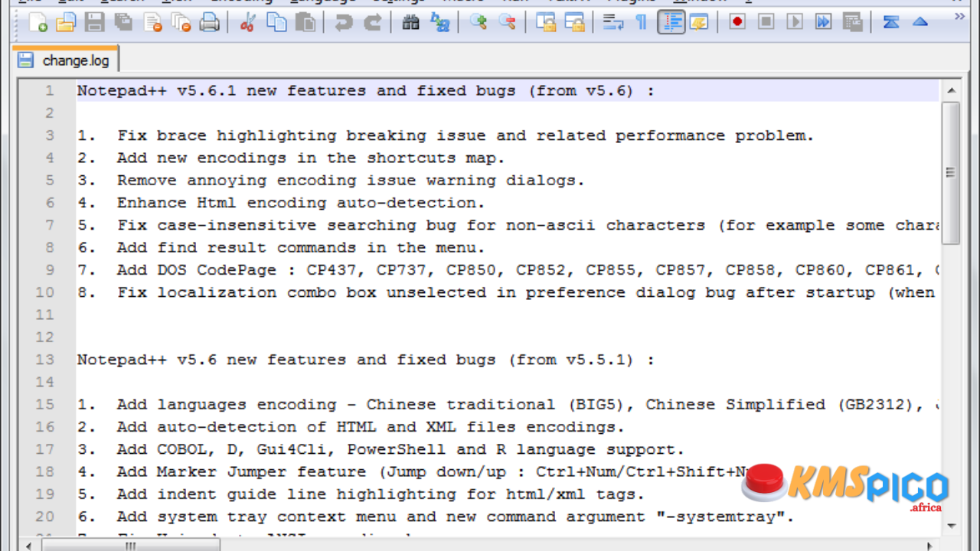Click the Replace icon

[x=440, y=22]
